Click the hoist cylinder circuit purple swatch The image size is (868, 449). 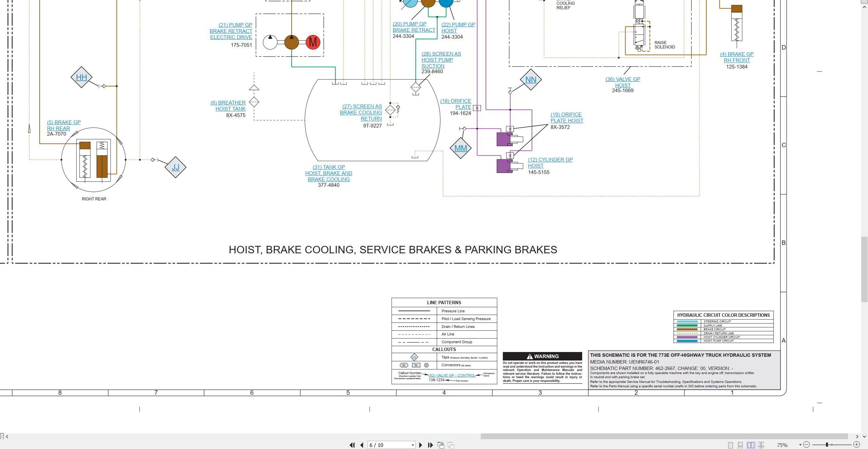[x=687, y=337]
